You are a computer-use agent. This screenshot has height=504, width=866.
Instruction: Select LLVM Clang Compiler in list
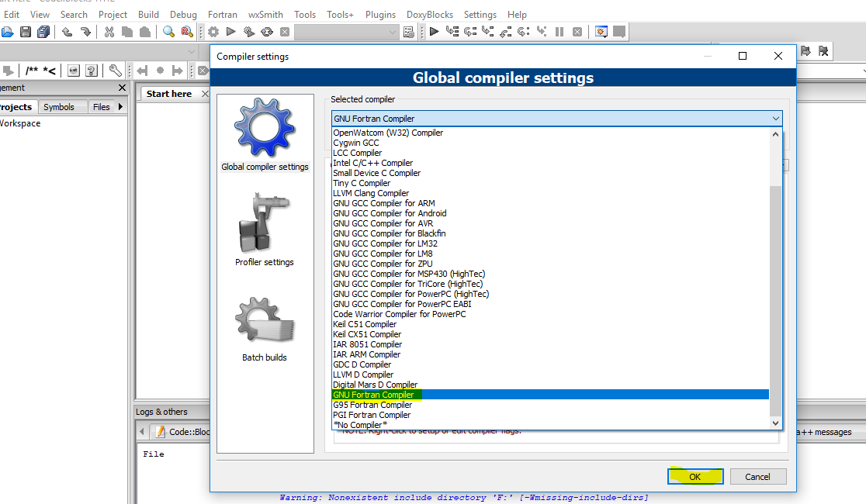coord(550,193)
